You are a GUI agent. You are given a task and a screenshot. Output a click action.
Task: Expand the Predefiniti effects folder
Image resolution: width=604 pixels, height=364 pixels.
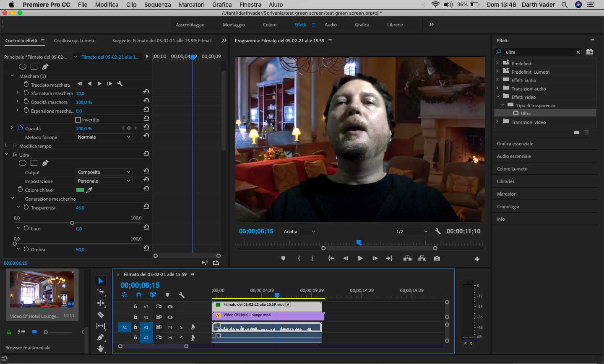click(497, 63)
